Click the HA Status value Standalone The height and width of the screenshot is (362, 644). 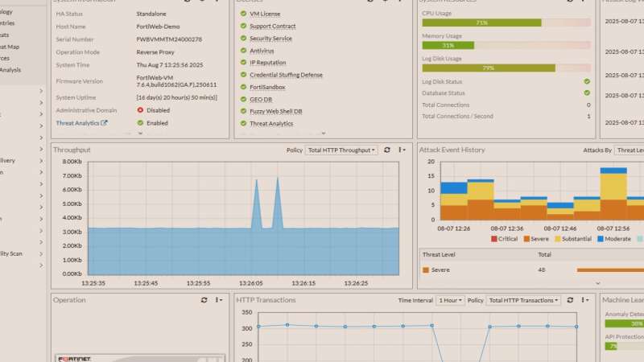pyautogui.click(x=151, y=14)
